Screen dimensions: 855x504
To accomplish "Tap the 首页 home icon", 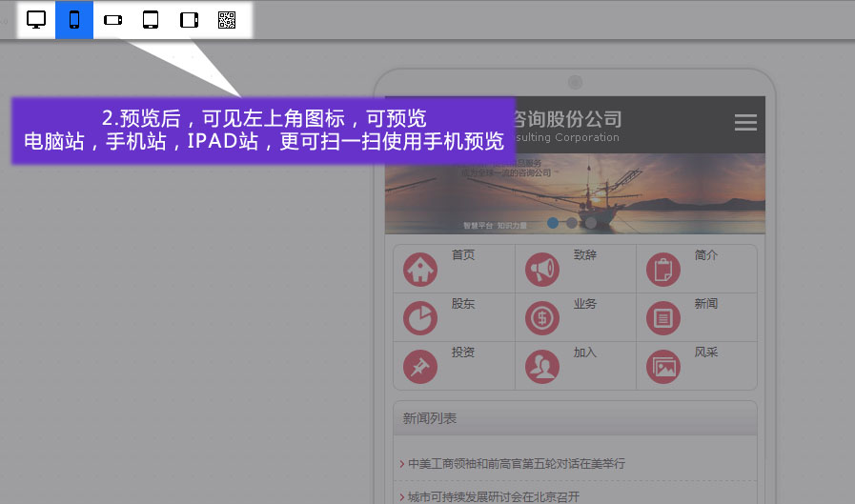I will coord(420,270).
